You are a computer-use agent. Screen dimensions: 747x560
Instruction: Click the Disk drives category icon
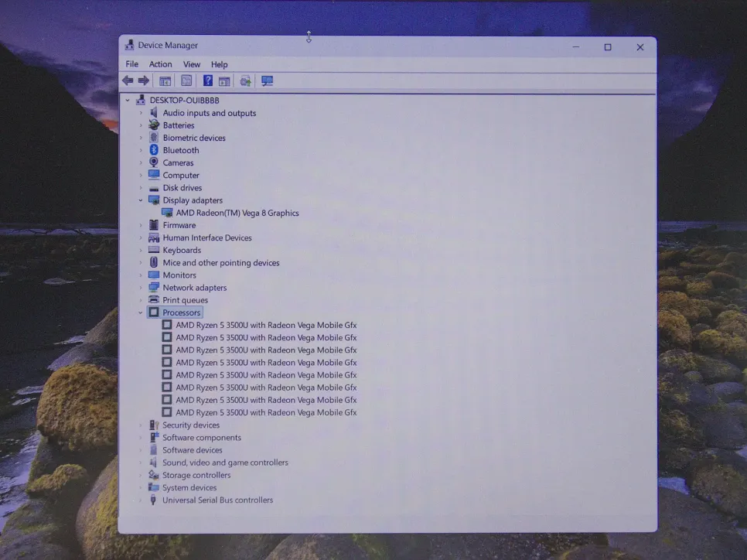153,188
